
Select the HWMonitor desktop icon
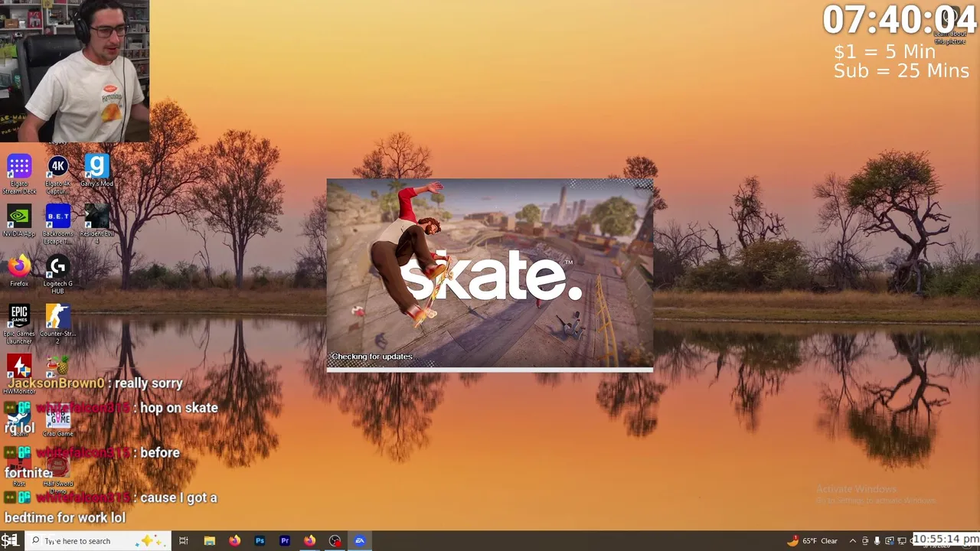(x=19, y=375)
